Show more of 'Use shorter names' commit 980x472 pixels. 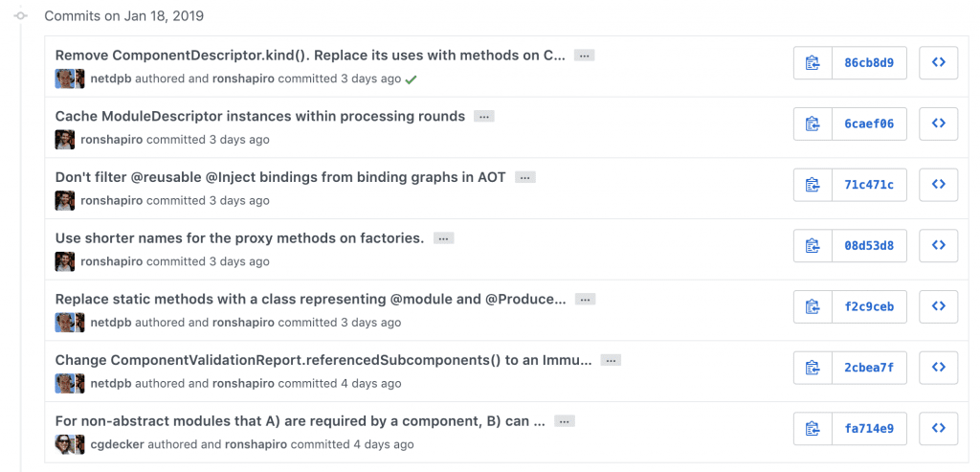442,238
